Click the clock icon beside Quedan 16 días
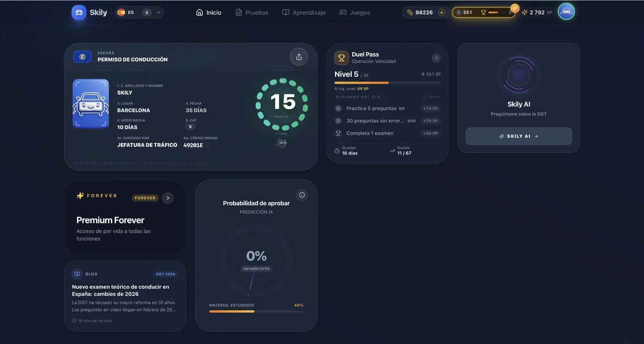Screen dimensions: 644x344 (337, 150)
